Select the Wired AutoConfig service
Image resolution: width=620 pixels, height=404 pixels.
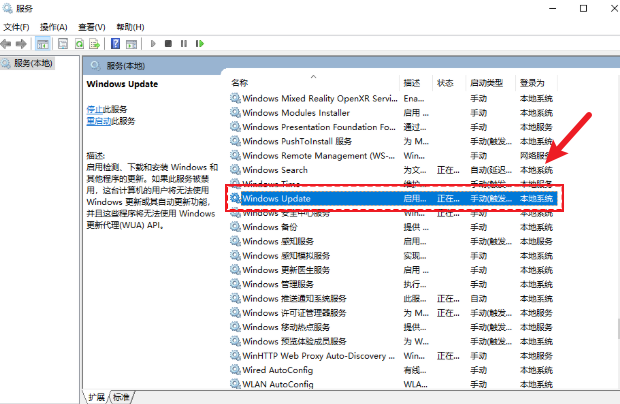(x=394, y=370)
